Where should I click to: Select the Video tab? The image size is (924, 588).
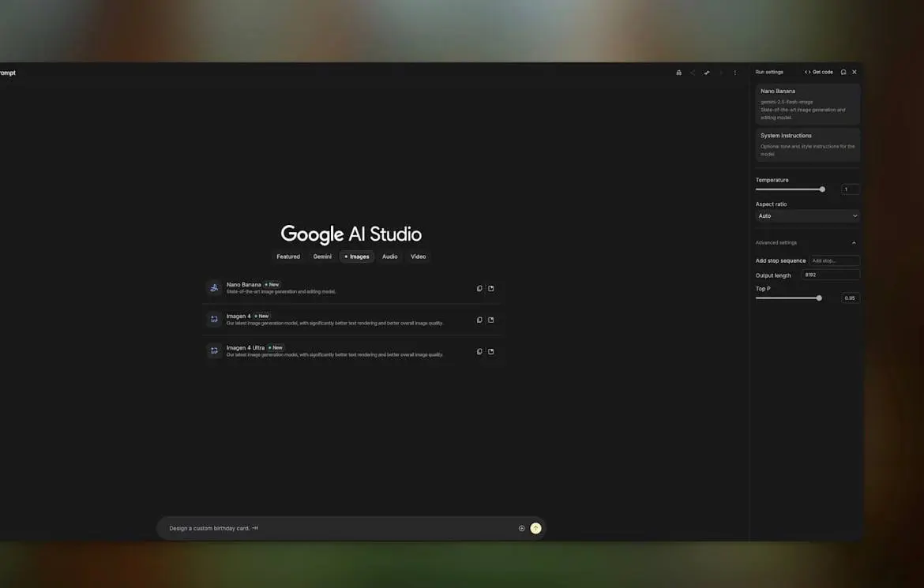pyautogui.click(x=418, y=257)
